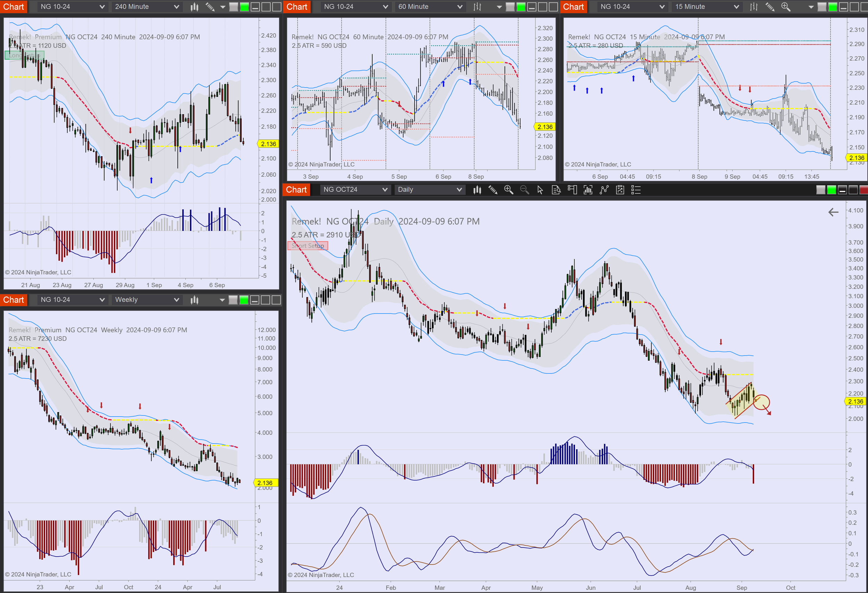This screenshot has height=593, width=868.
Task: Open chart style in 15 Minute chart toolbar
Action: click(754, 7)
